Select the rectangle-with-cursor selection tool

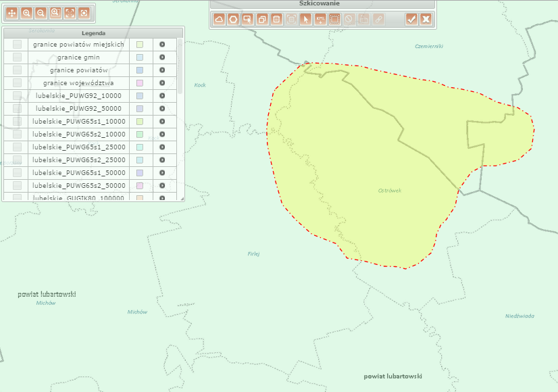(248, 19)
